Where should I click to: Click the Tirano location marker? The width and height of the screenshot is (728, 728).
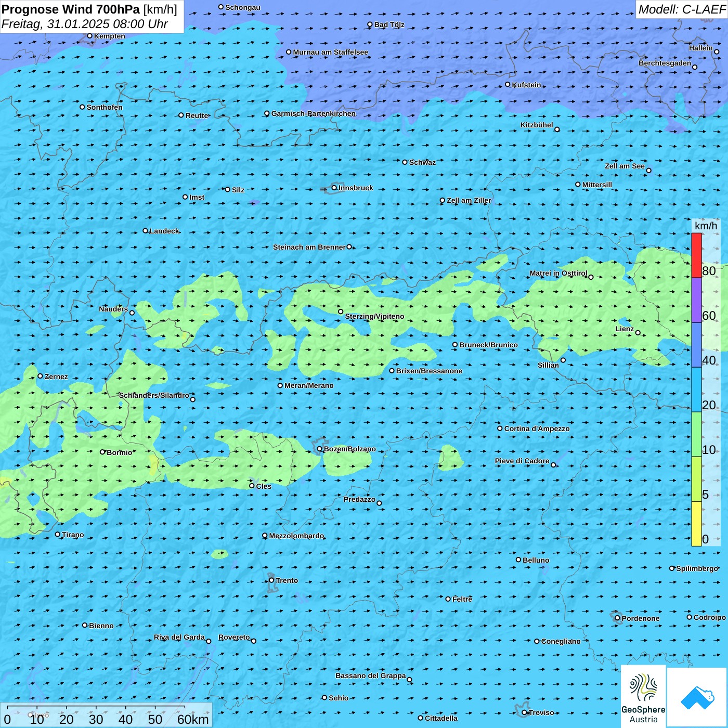58,534
